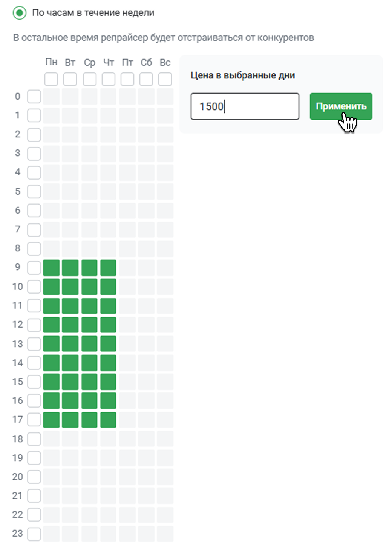392x557 pixels.
Task: Deselect the green Monday 9 o'clock cell
Action: coord(51,268)
